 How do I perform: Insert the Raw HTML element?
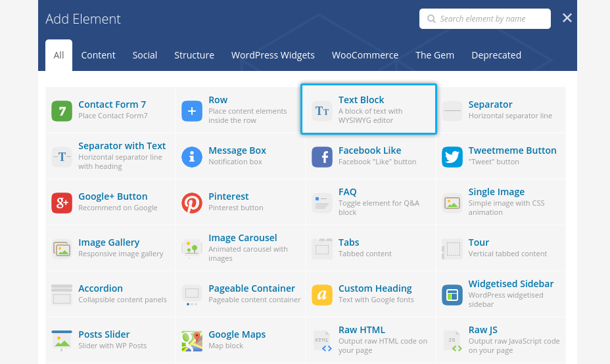[362, 330]
